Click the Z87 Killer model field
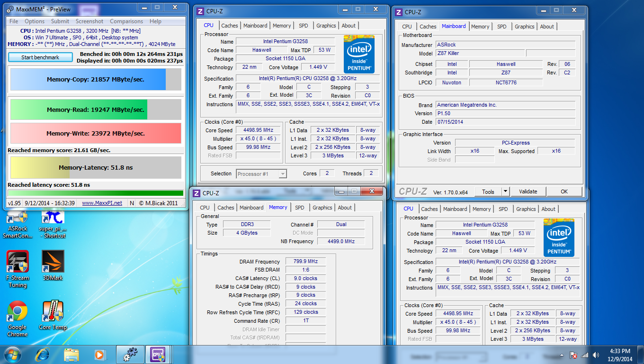Image resolution: width=644 pixels, height=364 pixels. pos(480,53)
